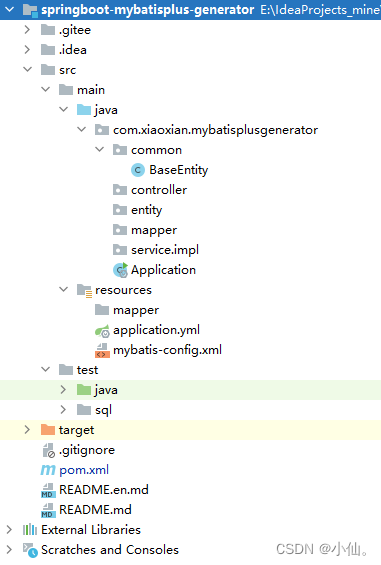Click the test folder icon
The width and height of the screenshot is (381, 565).
pos(66,369)
